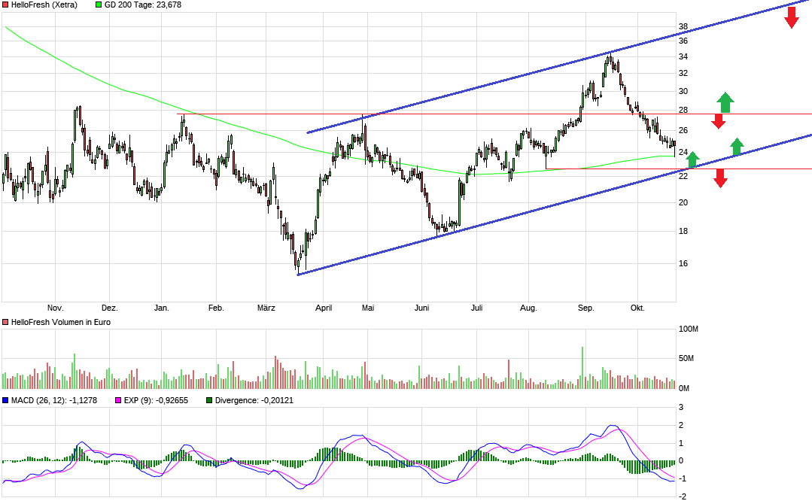Viewport: 812px width, 504px height.
Task: Click the MACD axis value -2
Action: tap(682, 496)
